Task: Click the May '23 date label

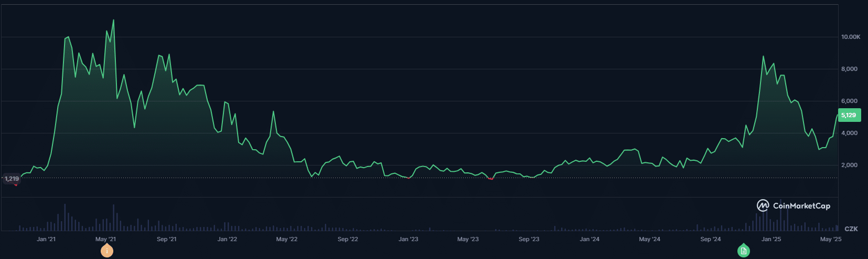Action: 468,239
